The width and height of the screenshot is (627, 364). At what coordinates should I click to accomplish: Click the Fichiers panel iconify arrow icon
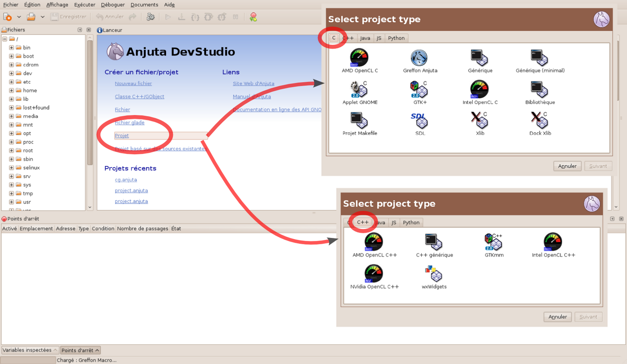[80, 30]
